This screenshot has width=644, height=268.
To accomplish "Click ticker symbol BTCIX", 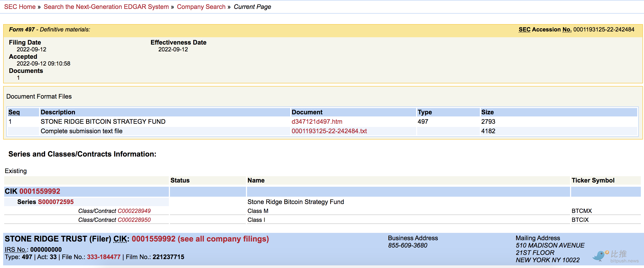I will [580, 220].
